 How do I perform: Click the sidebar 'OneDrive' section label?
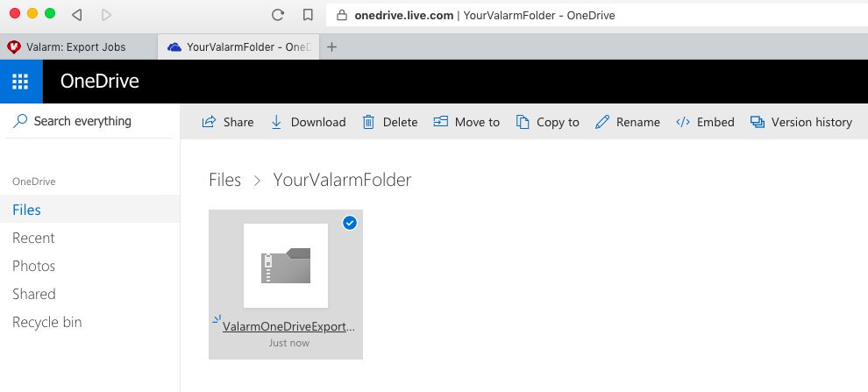pyautogui.click(x=34, y=182)
